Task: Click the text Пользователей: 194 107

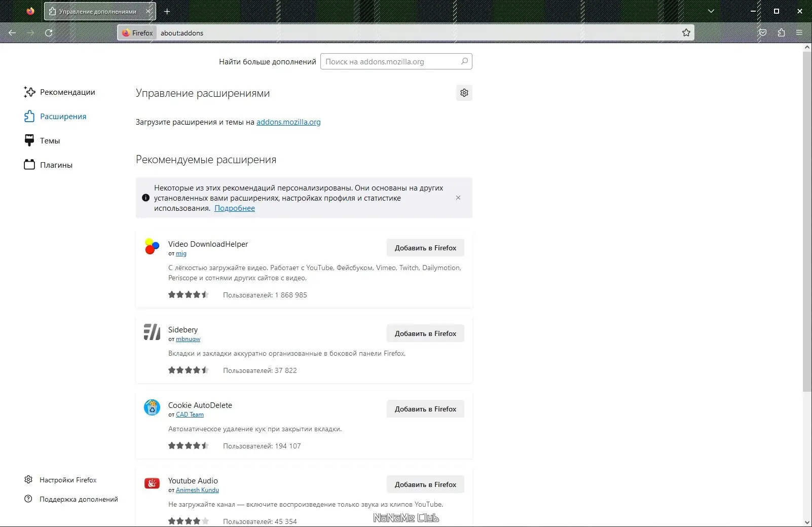Action: [262, 446]
